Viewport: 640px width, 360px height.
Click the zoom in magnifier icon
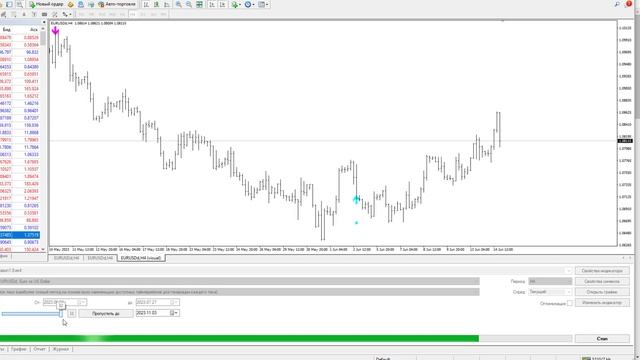(179, 4)
